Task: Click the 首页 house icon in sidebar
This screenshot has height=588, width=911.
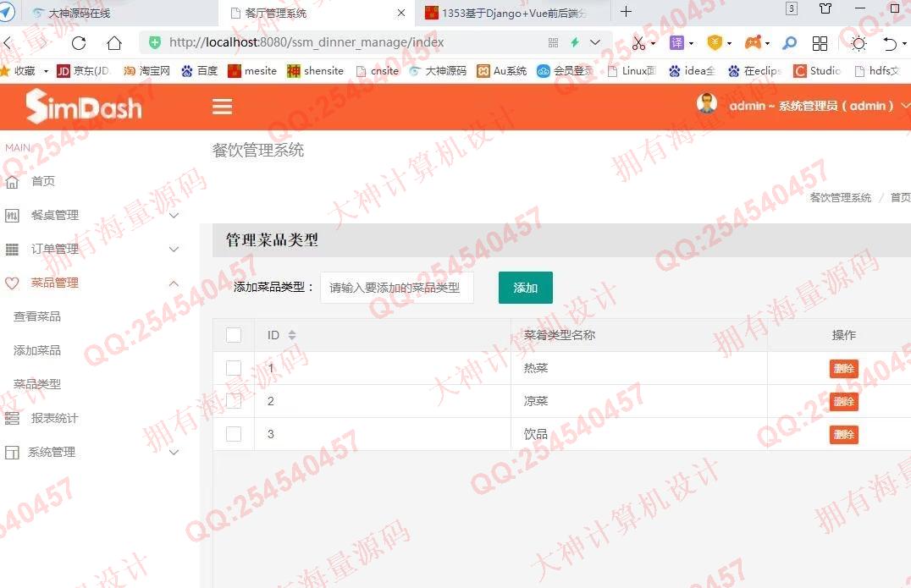Action: tap(12, 182)
